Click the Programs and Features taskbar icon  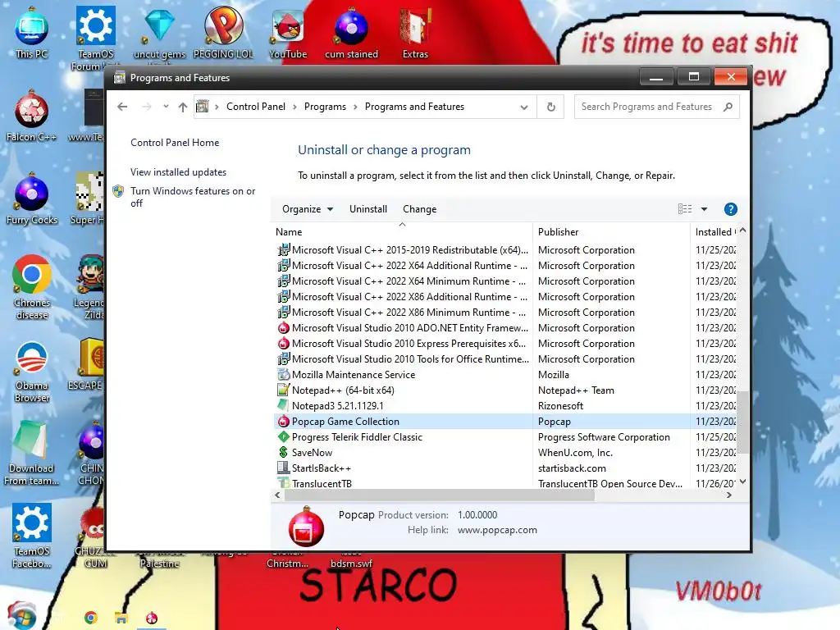(x=152, y=618)
